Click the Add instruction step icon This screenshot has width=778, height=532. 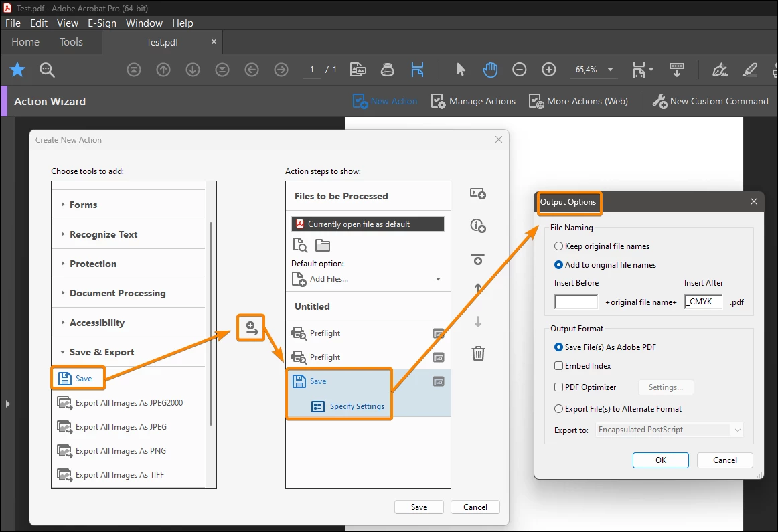(x=478, y=226)
